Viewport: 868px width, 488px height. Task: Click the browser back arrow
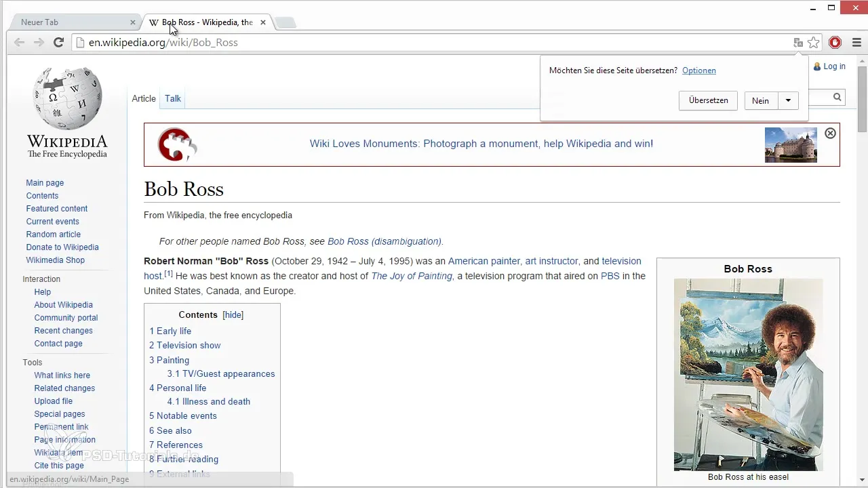click(x=19, y=42)
